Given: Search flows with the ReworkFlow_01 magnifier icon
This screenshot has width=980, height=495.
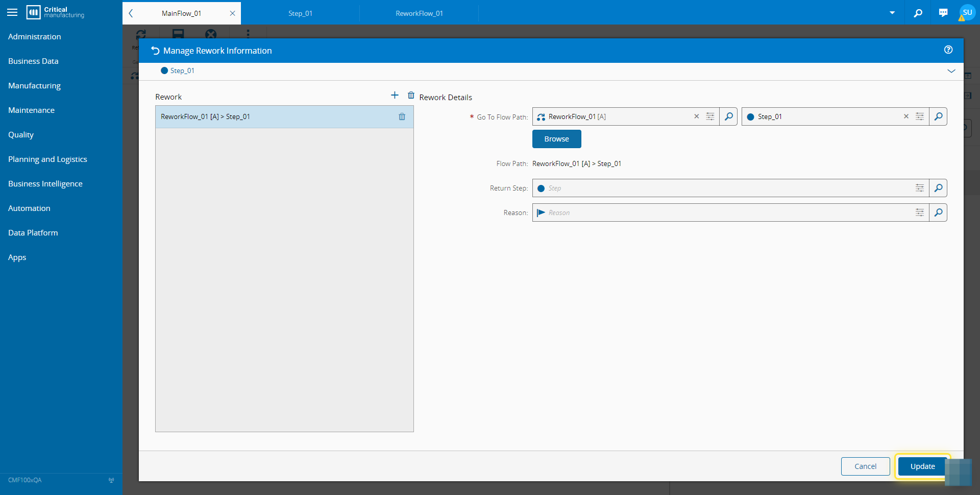Looking at the screenshot, I should coord(728,116).
